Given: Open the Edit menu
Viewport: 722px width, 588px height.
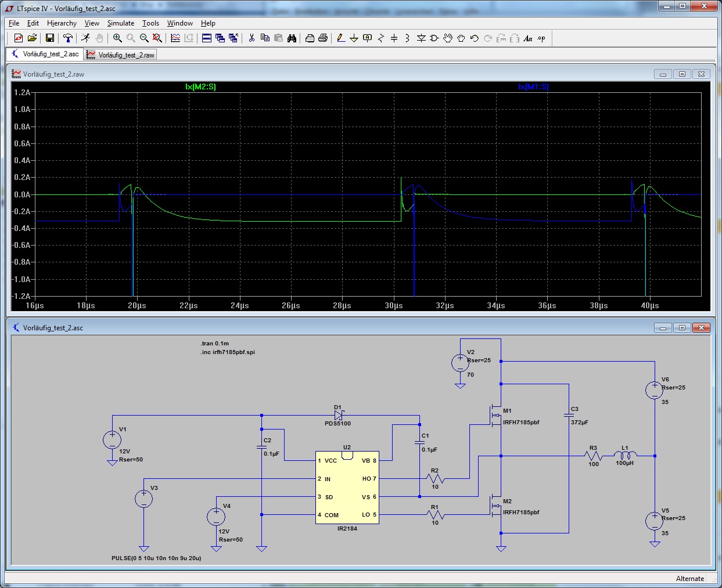Looking at the screenshot, I should coord(33,23).
